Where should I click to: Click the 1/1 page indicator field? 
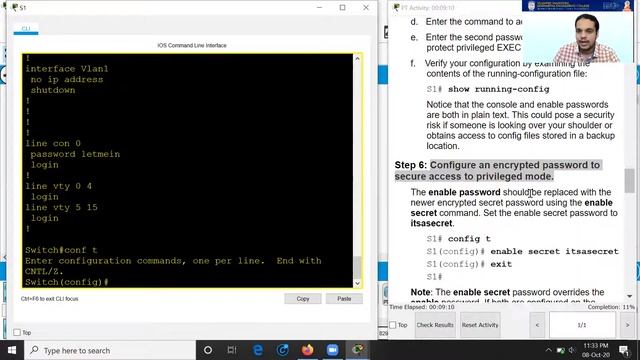click(582, 325)
